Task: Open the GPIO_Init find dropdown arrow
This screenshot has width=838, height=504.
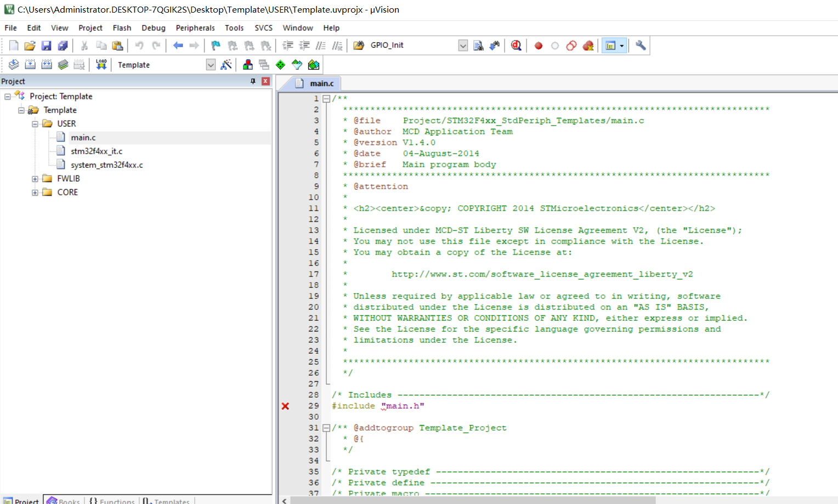Action: (x=463, y=46)
